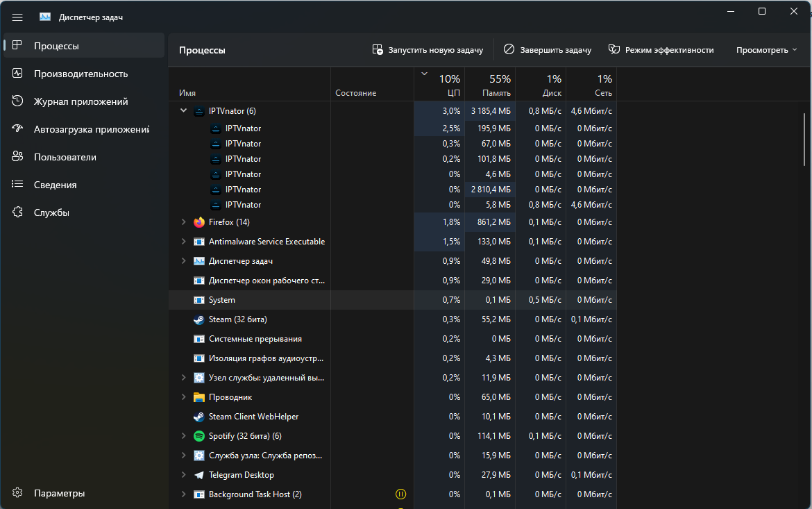Click the Системные прерывания process icon
The image size is (812, 509).
[199, 338]
